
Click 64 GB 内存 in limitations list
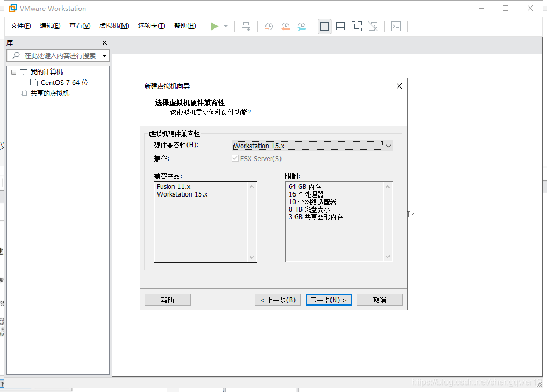(305, 187)
